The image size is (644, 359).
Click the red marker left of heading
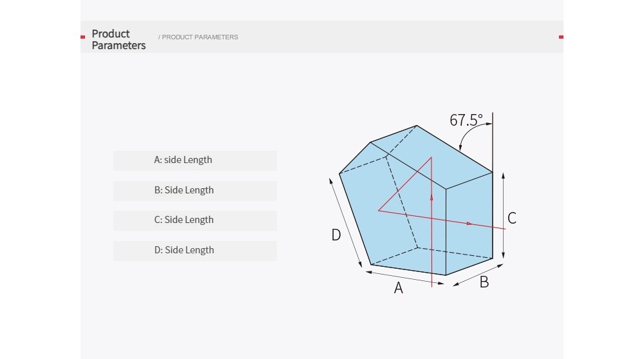point(82,37)
